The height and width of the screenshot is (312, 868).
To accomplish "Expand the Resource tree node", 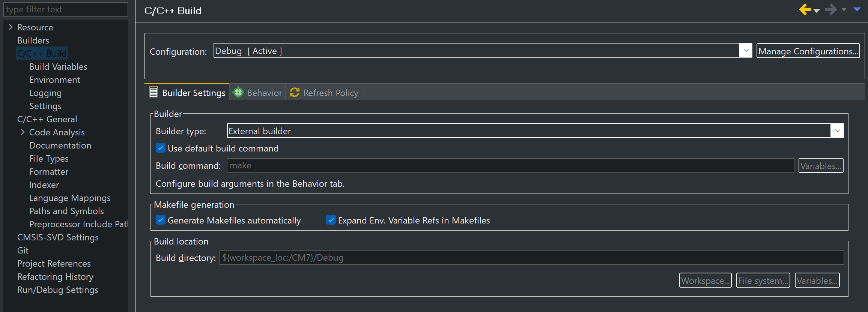I will click(x=9, y=27).
